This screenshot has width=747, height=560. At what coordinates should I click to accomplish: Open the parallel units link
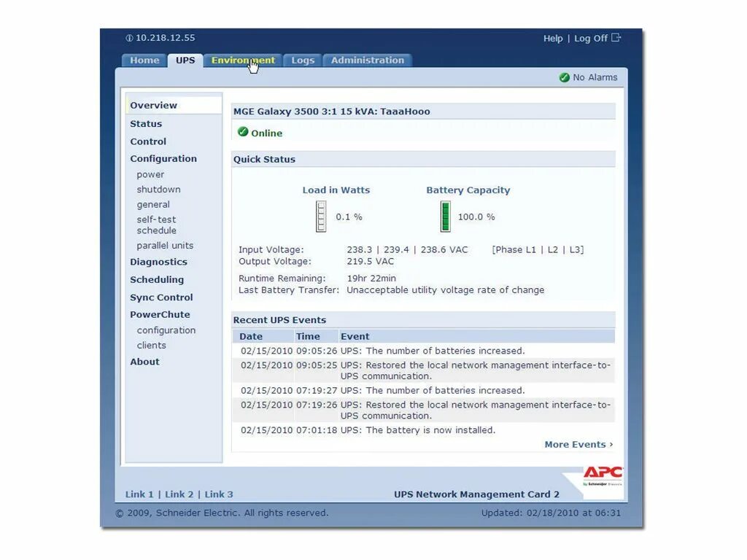click(165, 246)
